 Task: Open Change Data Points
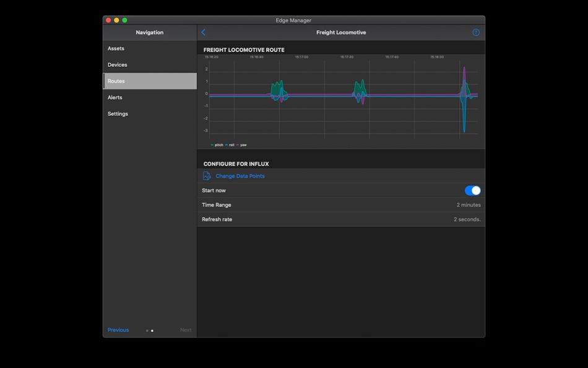(240, 175)
